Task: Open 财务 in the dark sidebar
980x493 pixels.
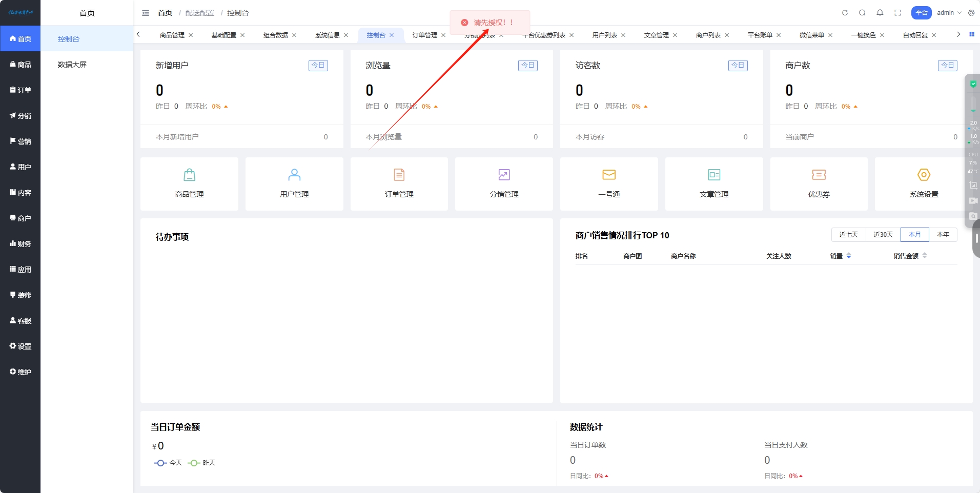Action: (21, 244)
